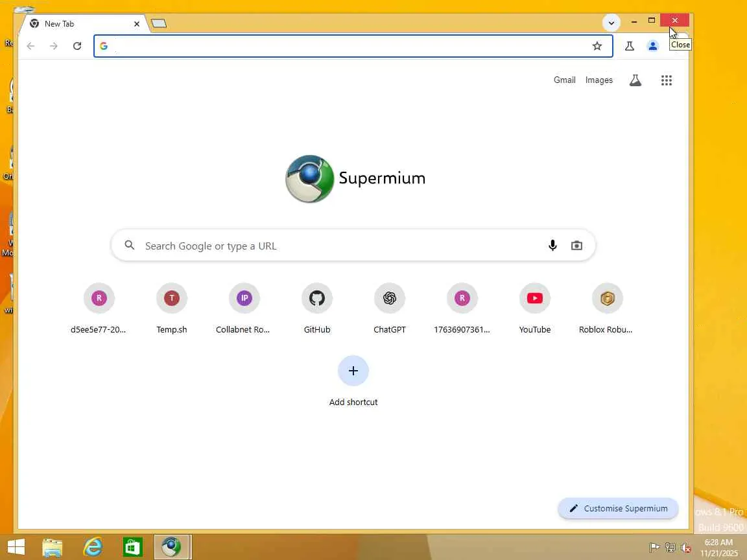Open the Windows Start button
The height and width of the screenshot is (560, 747).
(16, 546)
